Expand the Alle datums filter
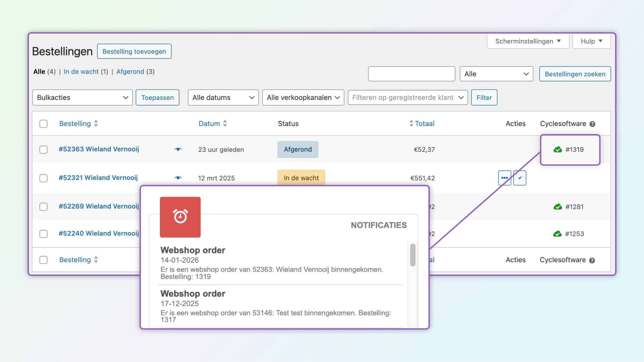The image size is (644, 362). pyautogui.click(x=223, y=97)
